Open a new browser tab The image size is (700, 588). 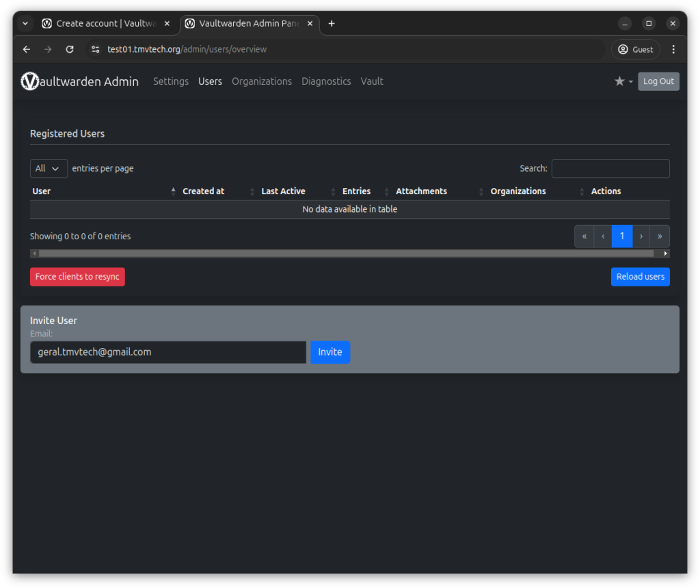click(x=332, y=23)
